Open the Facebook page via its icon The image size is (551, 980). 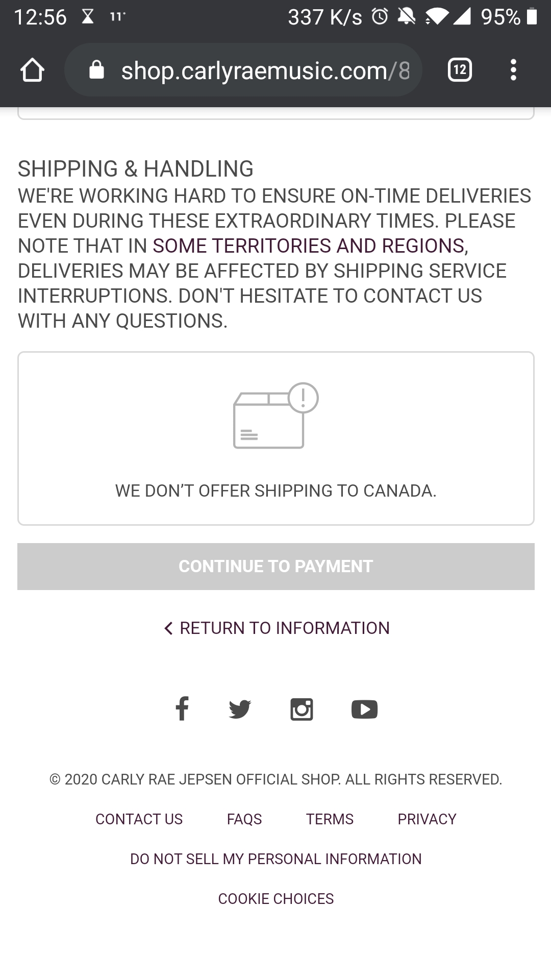pos(182,708)
